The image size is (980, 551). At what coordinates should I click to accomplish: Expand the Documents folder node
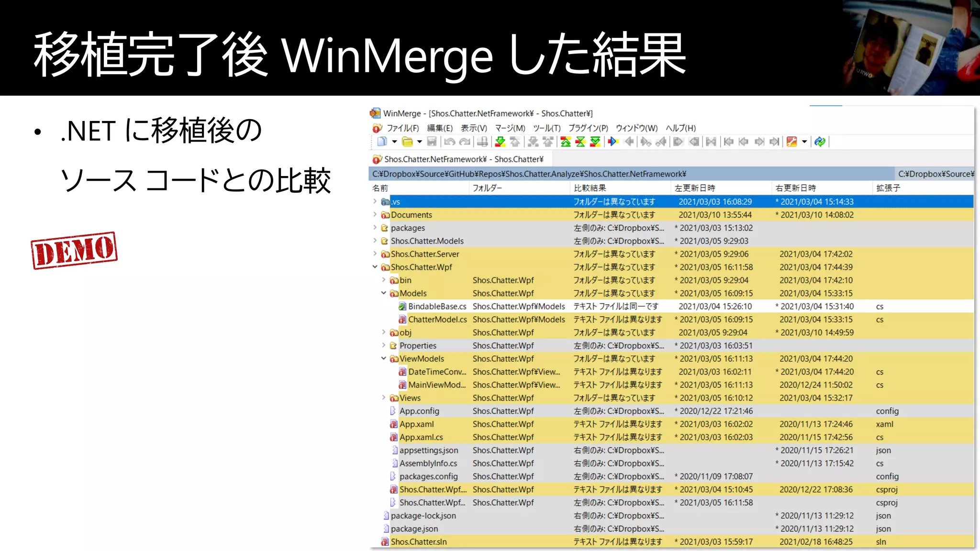coord(375,214)
